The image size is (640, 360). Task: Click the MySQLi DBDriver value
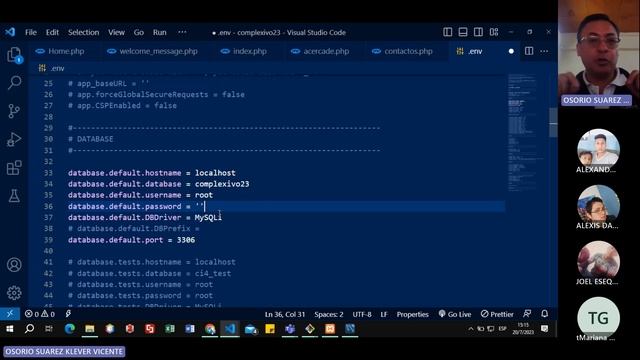[x=208, y=218]
